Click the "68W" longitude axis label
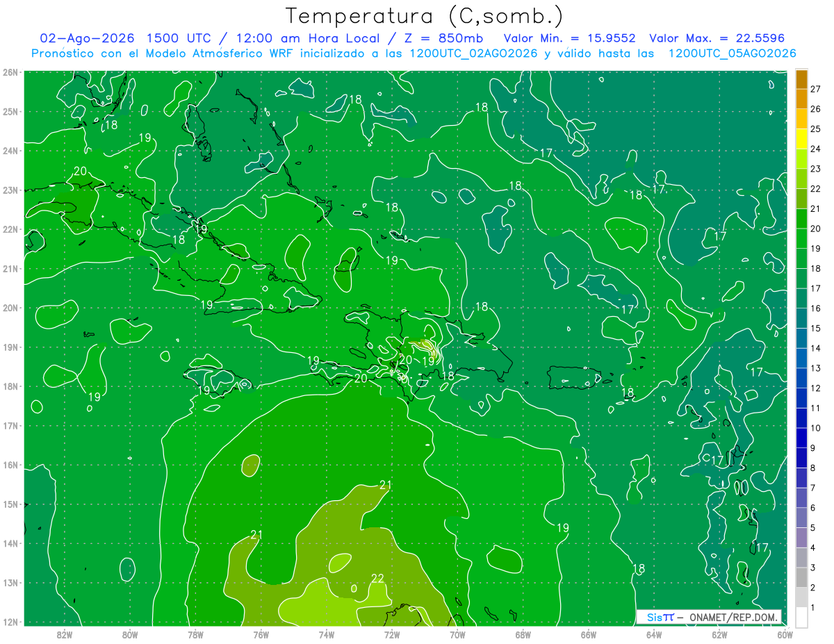 523,634
